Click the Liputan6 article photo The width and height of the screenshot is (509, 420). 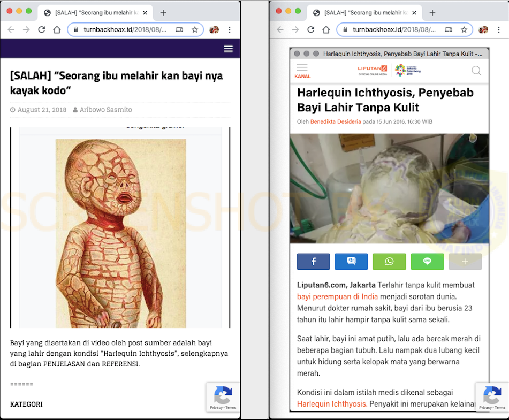tap(389, 188)
